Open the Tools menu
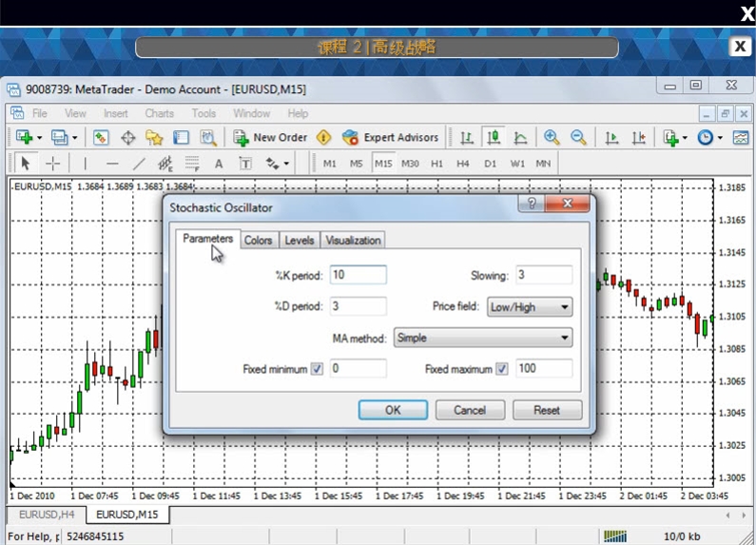This screenshot has width=756, height=545. coord(204,113)
